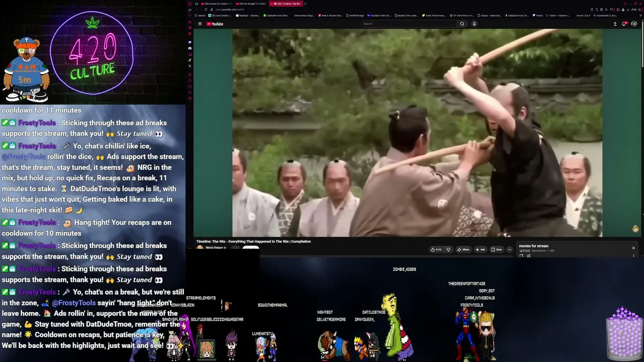
Task: Select the 'Timeline: The 90s' browser tab
Action: [286, 4]
